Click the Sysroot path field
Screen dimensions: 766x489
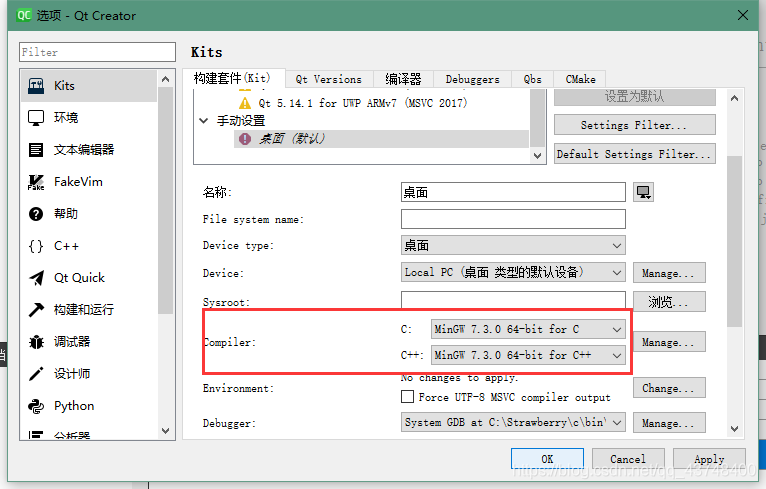[513, 299]
